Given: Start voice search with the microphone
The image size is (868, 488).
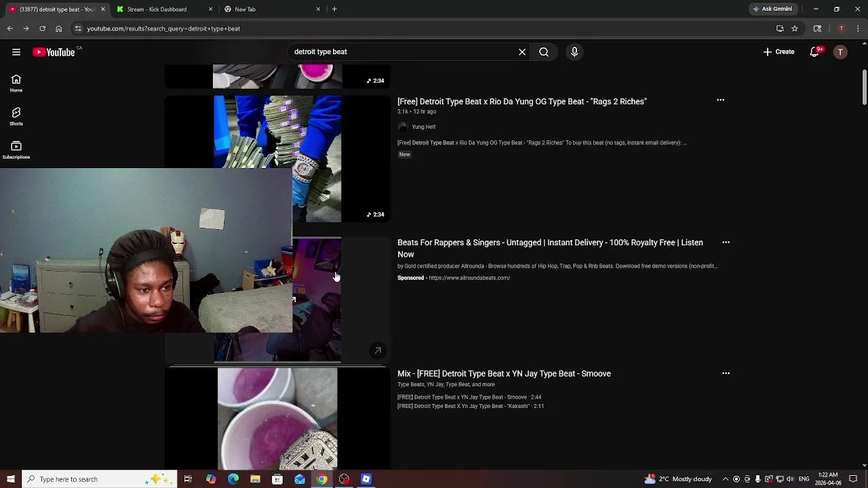Looking at the screenshot, I should [x=574, y=52].
